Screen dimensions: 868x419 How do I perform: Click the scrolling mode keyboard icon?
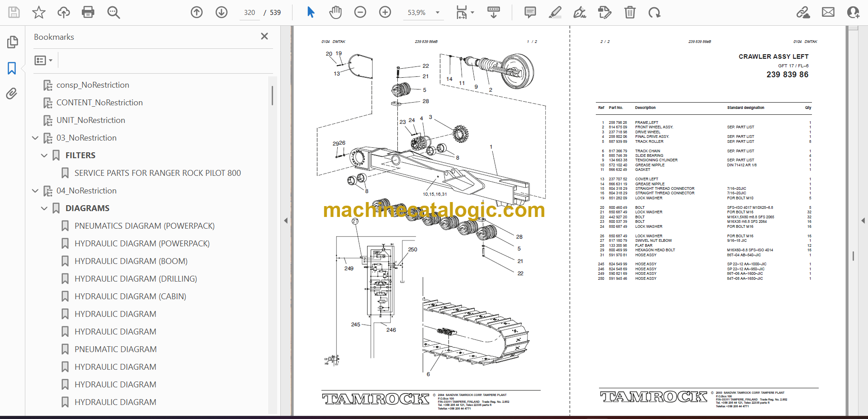click(x=494, y=12)
